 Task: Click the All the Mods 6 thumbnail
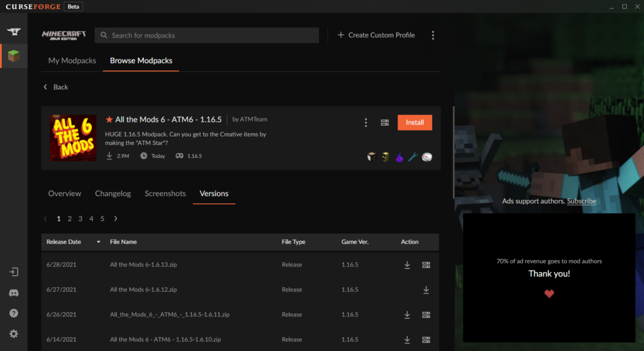tap(73, 138)
